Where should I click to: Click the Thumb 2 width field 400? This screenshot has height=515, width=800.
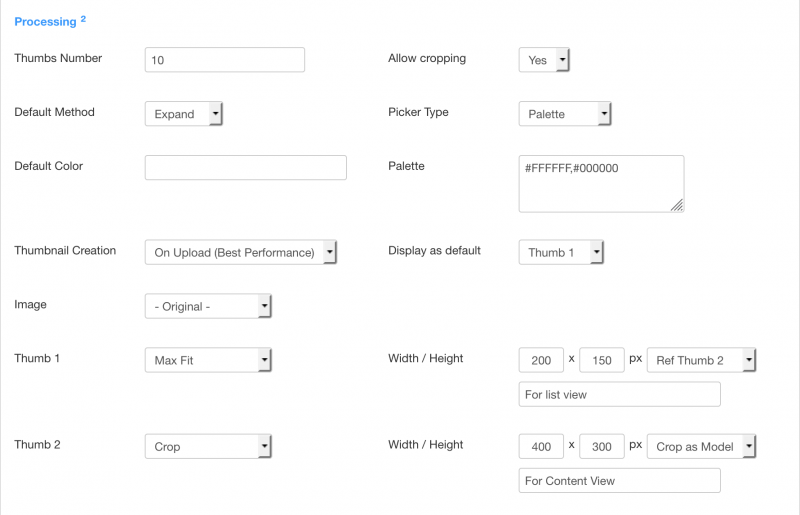(541, 446)
